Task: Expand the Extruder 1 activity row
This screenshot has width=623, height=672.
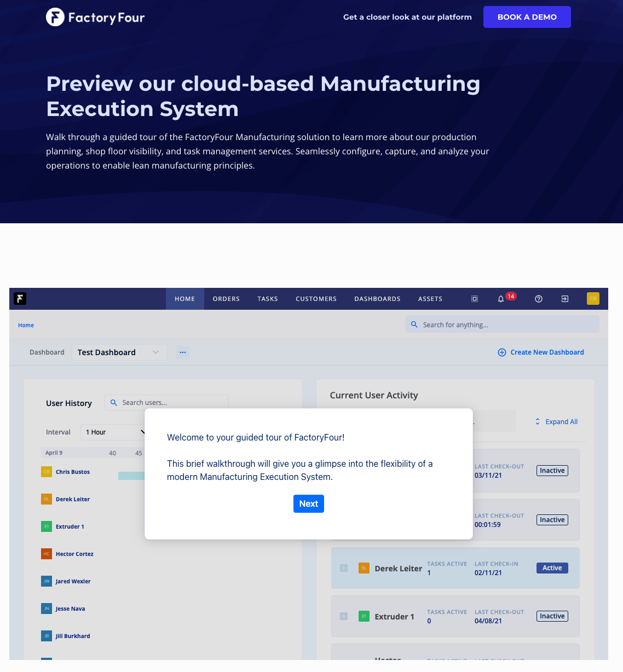Action: 344,616
